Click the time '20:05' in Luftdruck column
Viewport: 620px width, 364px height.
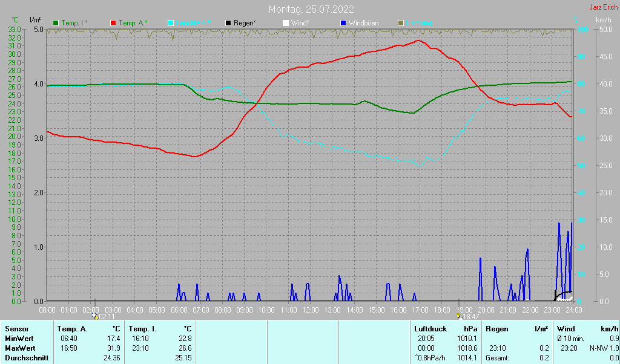426,339
